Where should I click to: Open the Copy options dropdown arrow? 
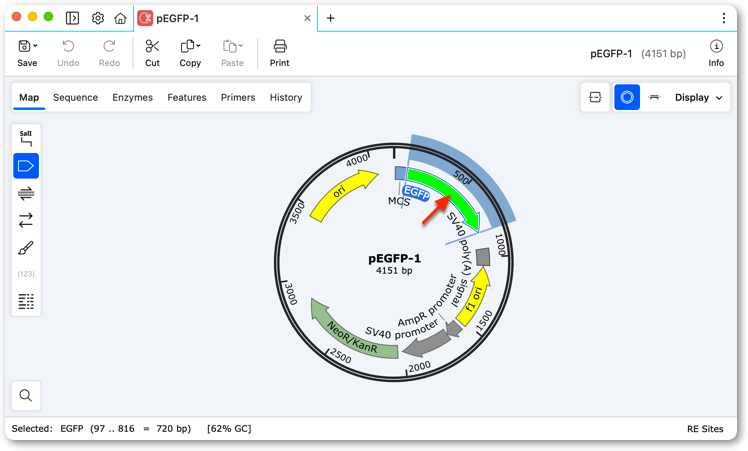198,46
